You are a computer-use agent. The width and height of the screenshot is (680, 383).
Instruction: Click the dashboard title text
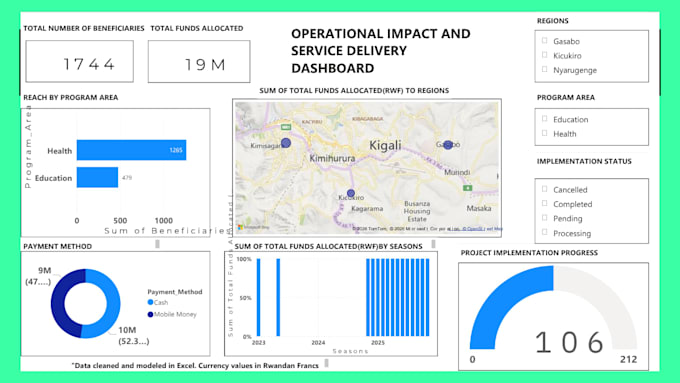(x=380, y=51)
